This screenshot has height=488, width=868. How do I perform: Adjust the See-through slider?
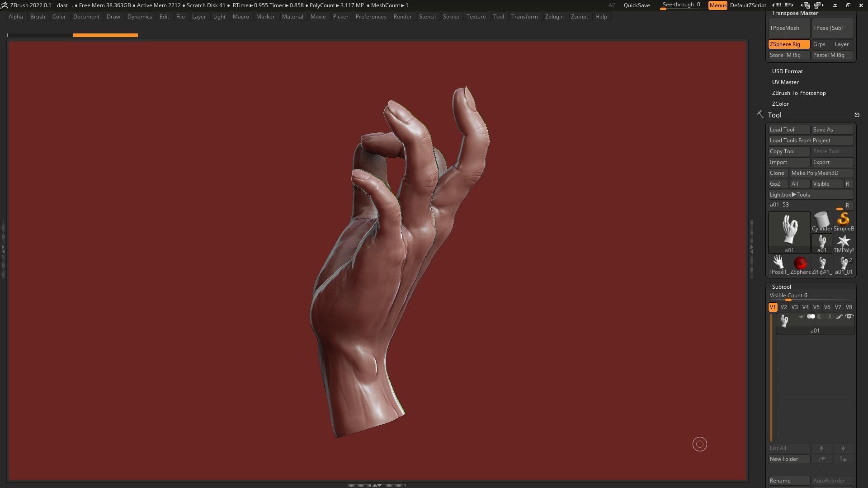pos(682,5)
